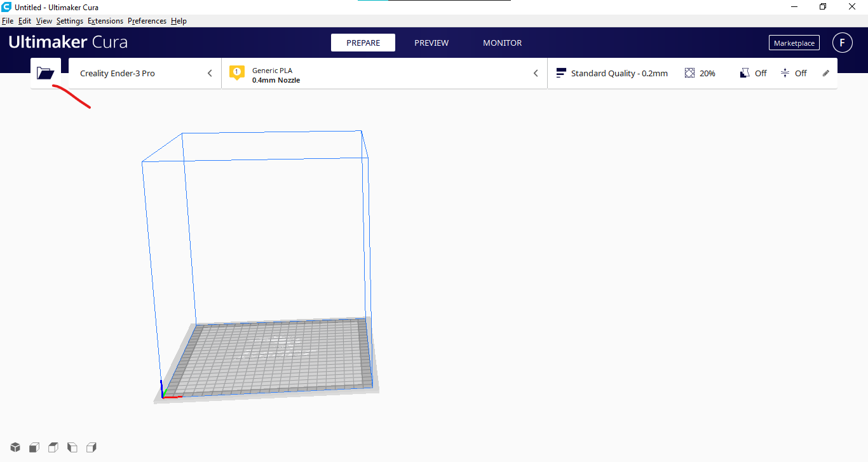This screenshot has height=462, width=868.
Task: Minimize the Cura window
Action: click(x=794, y=7)
